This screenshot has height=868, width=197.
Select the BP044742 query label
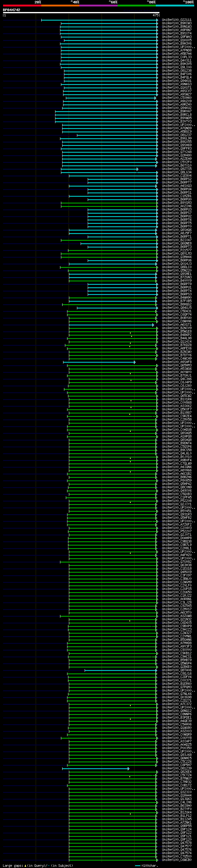(11, 10)
